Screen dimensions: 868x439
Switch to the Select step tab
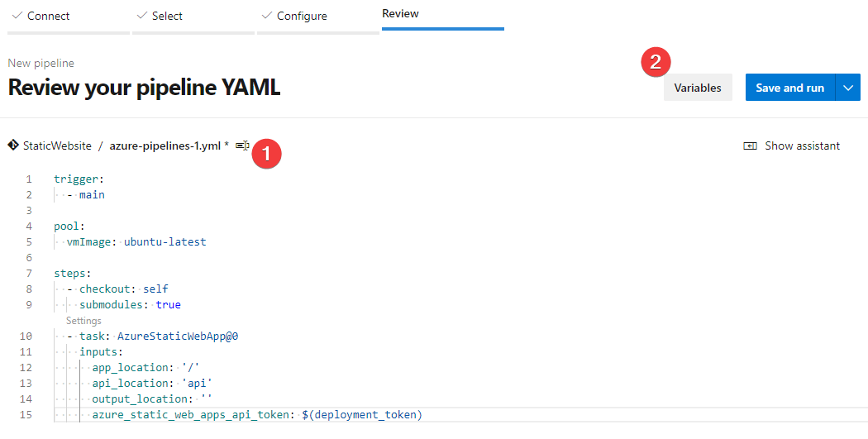pyautogui.click(x=167, y=16)
